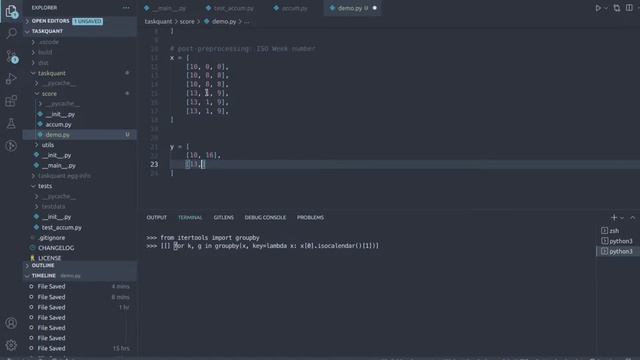Open the Testing flask icon

(11, 123)
